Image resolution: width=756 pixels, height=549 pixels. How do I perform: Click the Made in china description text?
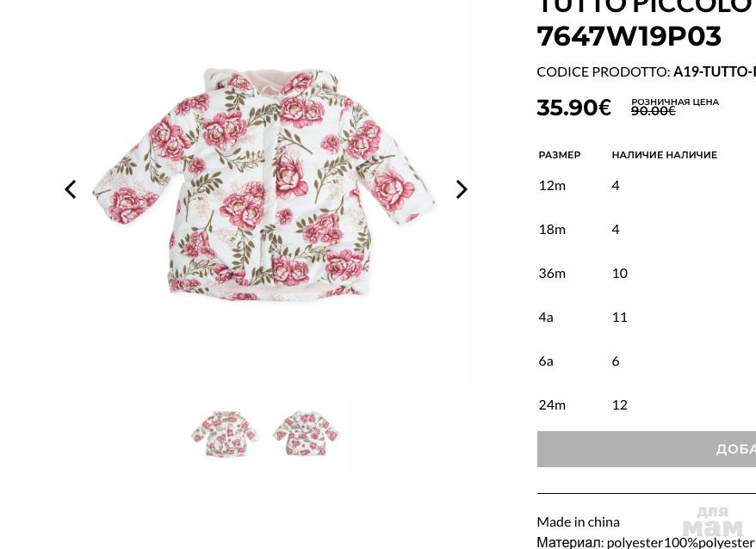pyautogui.click(x=578, y=522)
